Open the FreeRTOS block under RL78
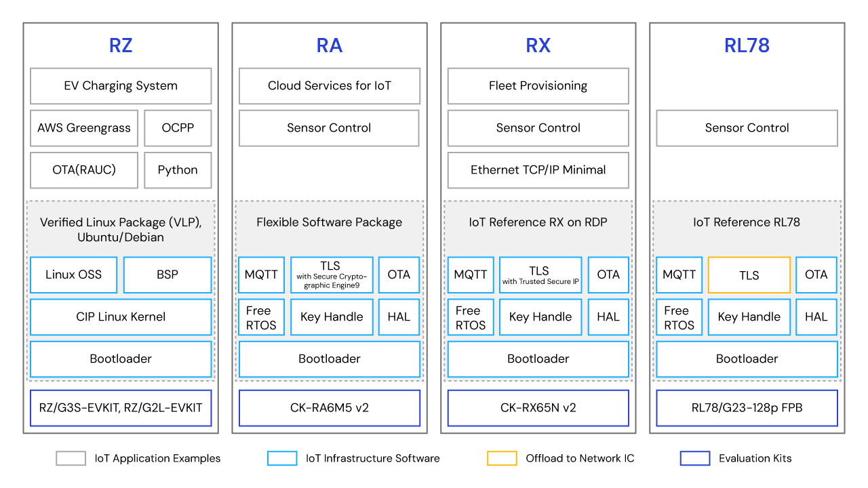 [679, 317]
